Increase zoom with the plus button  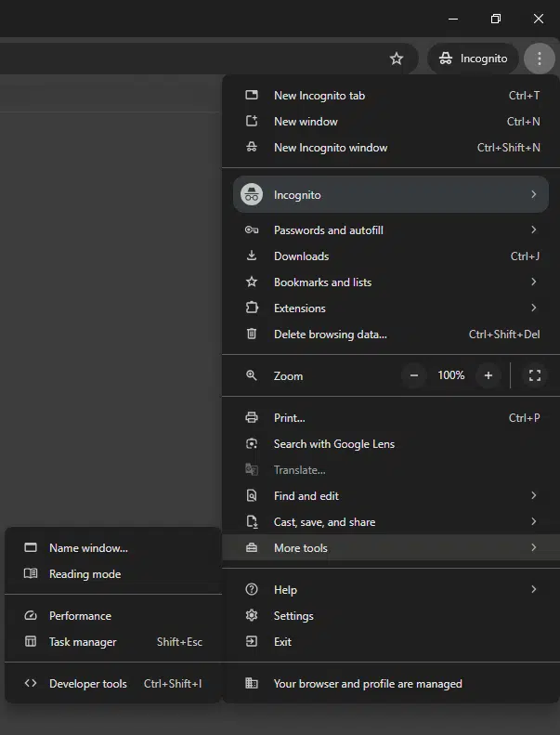[x=488, y=375]
